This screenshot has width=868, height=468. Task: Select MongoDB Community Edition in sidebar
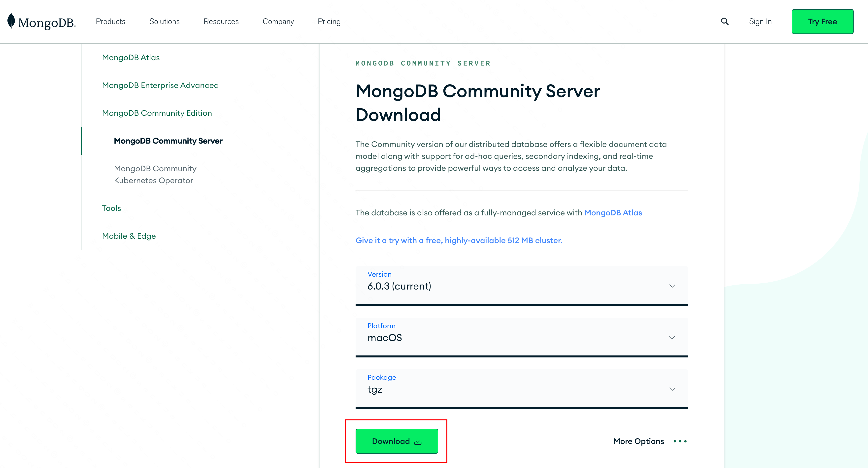[157, 113]
